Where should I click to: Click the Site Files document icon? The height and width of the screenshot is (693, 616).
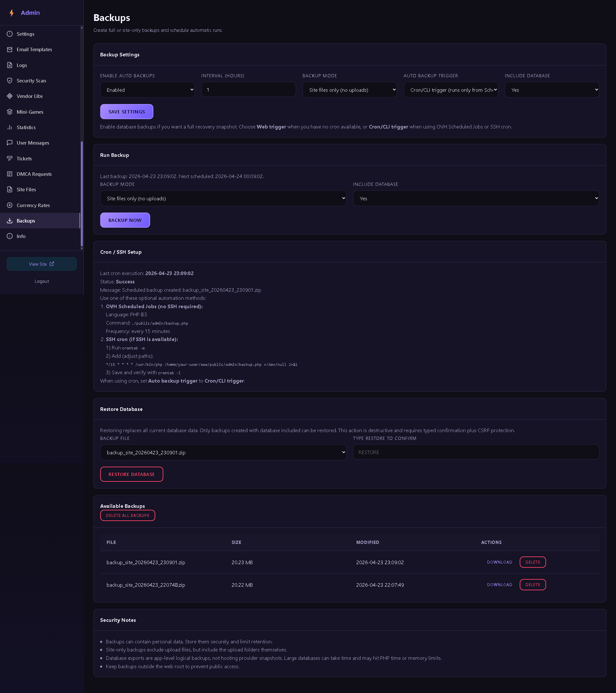[x=10, y=190]
